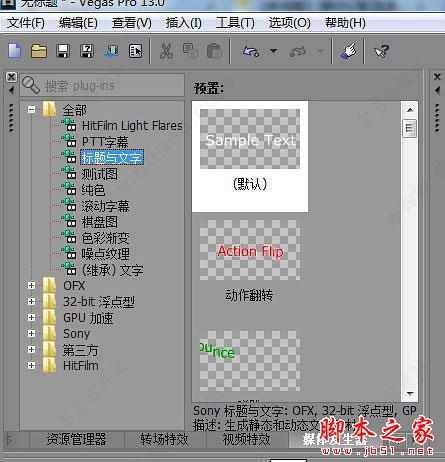
Task: Switch to the 资源管理器 tab
Action: 76,439
